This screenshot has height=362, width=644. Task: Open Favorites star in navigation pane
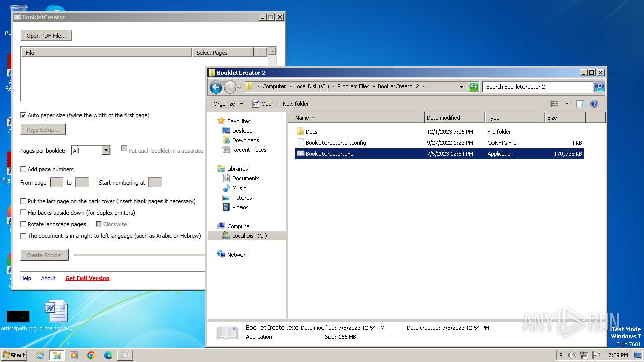221,121
